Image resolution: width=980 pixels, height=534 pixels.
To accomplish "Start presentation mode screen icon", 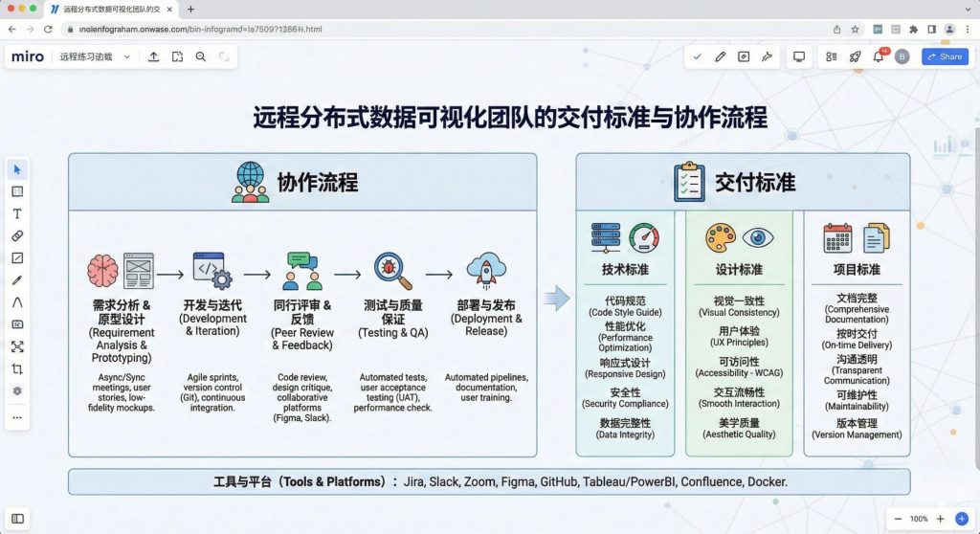I will pos(799,56).
